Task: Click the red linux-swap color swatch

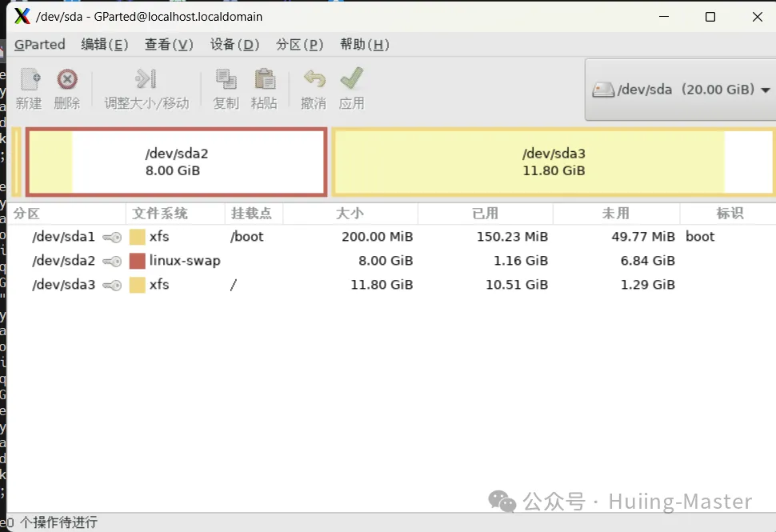Action: coord(137,261)
